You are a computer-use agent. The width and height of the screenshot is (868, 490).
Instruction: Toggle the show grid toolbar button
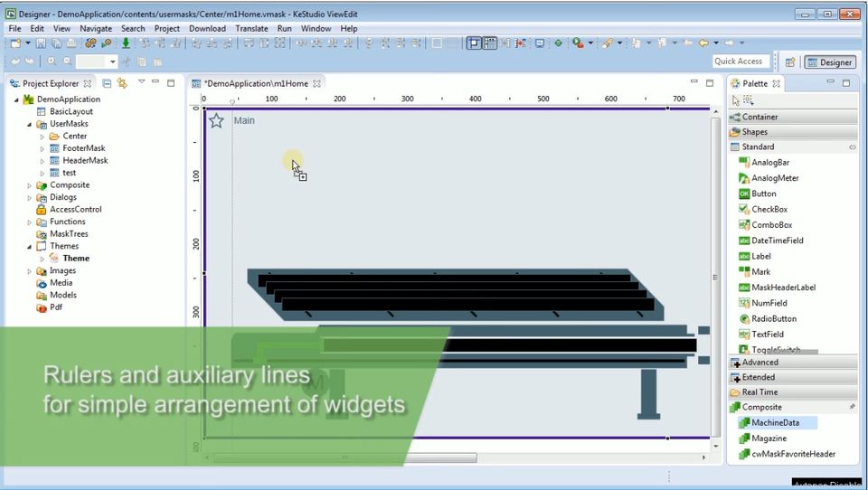point(490,42)
